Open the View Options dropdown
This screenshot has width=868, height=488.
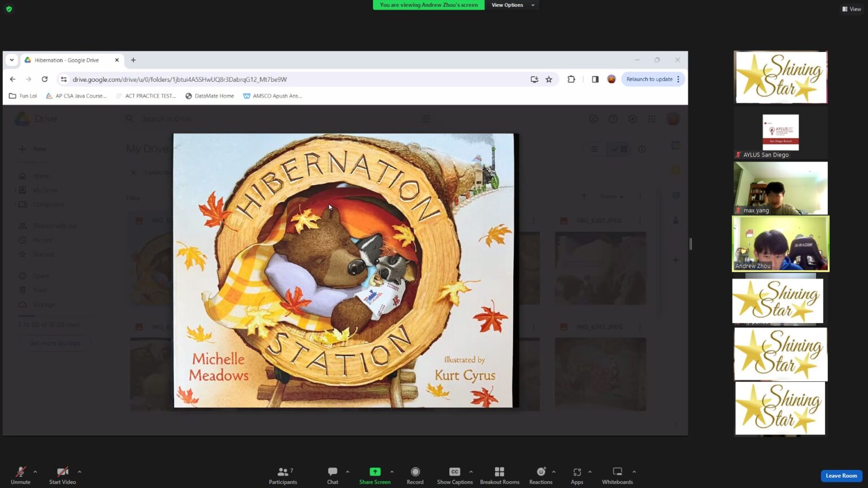[x=512, y=5]
